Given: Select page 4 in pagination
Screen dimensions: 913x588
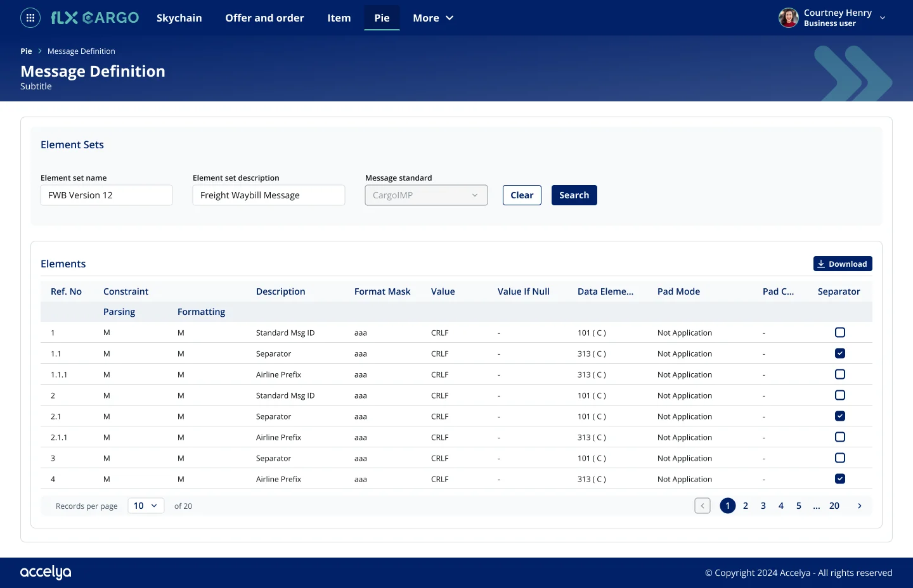Looking at the screenshot, I should (x=781, y=506).
